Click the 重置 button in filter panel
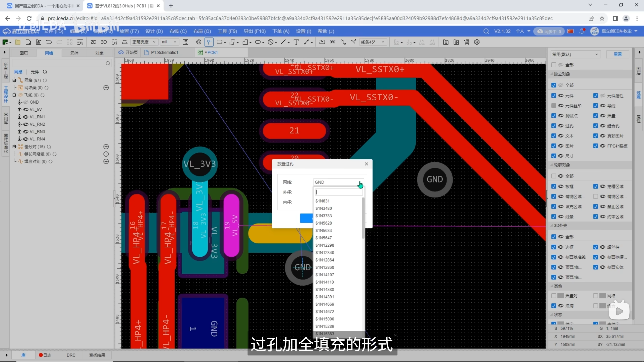Image resolution: width=644 pixels, height=362 pixels. (618, 54)
